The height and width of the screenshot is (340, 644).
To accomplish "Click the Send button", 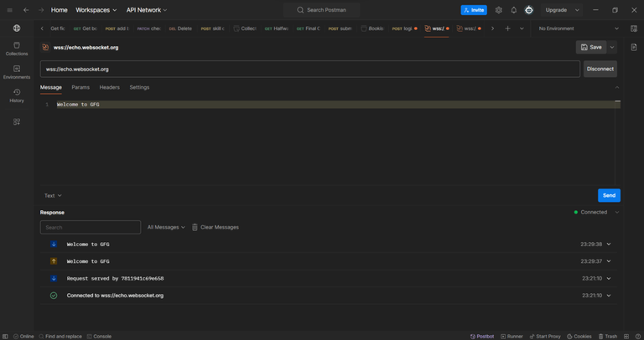I will (609, 195).
